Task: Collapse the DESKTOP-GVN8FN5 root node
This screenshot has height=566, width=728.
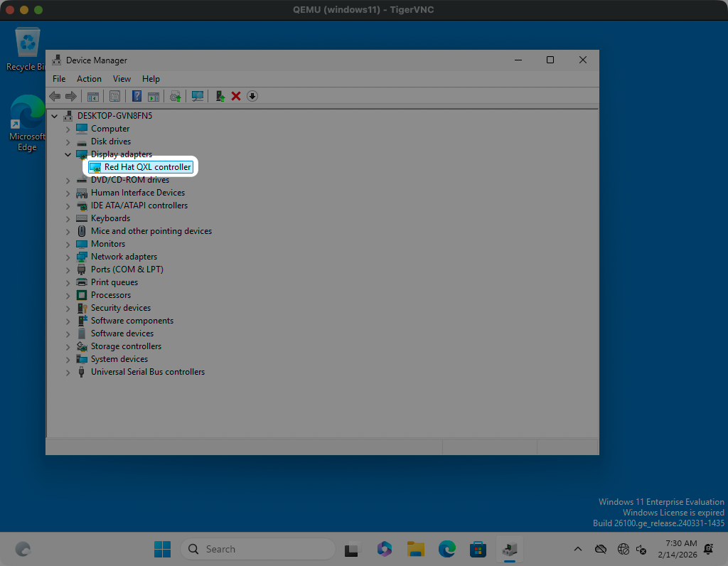Action: coord(55,116)
